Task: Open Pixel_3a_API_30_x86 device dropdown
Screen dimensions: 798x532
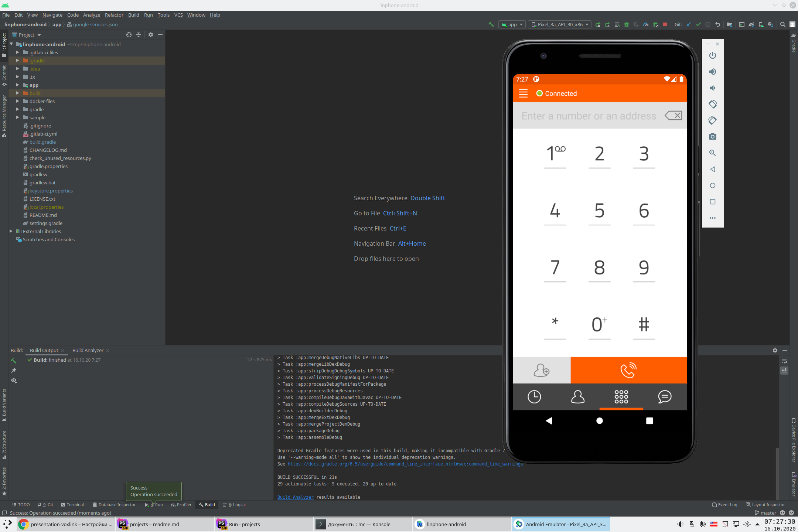Action: pyautogui.click(x=560, y=24)
